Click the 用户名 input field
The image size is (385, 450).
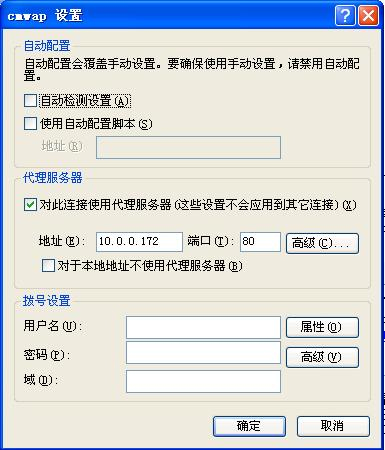[x=203, y=327]
